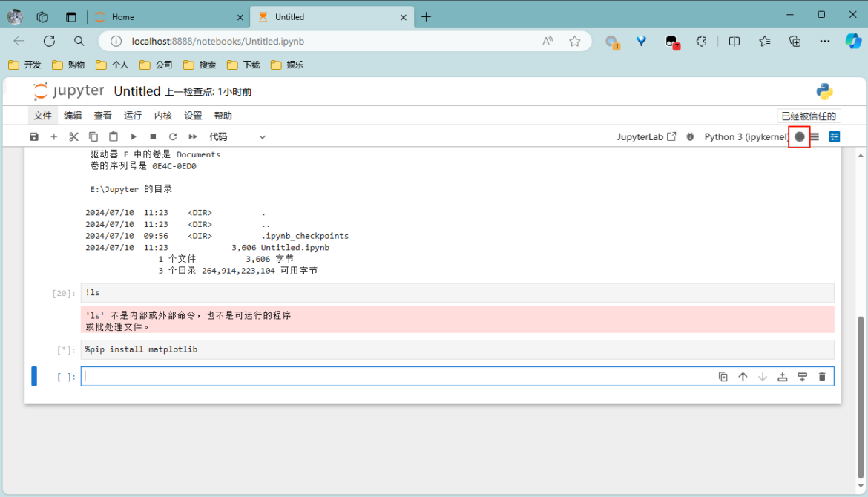Duplicate the cell with copy icon
This screenshot has width=868, height=497.
(x=723, y=376)
